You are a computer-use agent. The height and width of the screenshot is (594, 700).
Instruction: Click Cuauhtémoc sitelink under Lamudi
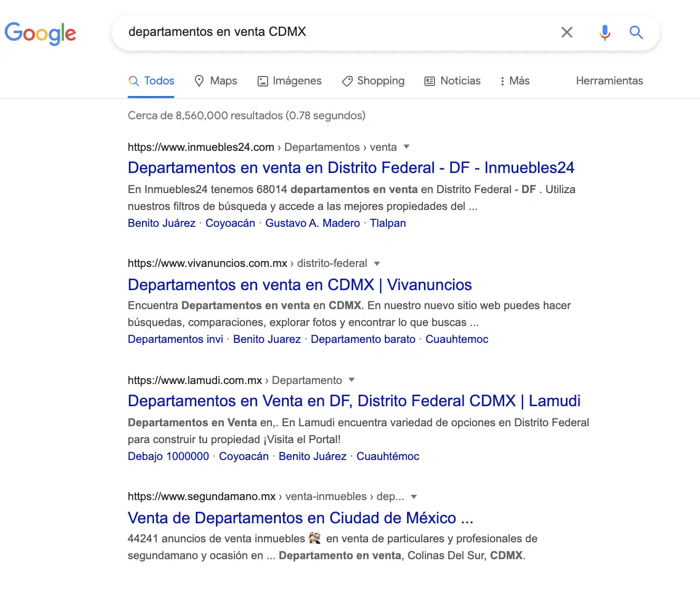click(x=388, y=456)
